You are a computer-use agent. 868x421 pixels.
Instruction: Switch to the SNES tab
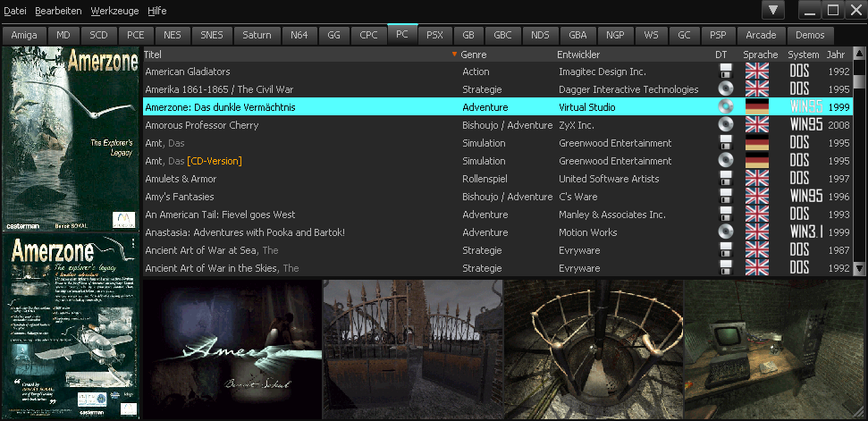click(212, 35)
